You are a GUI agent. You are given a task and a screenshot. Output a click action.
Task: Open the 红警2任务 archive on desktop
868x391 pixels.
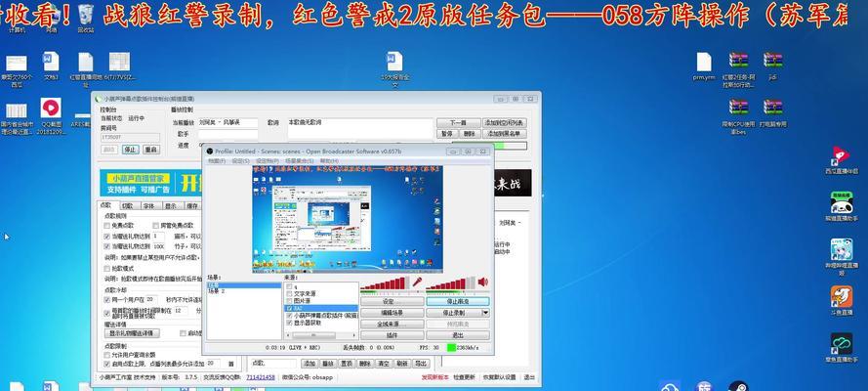click(738, 69)
